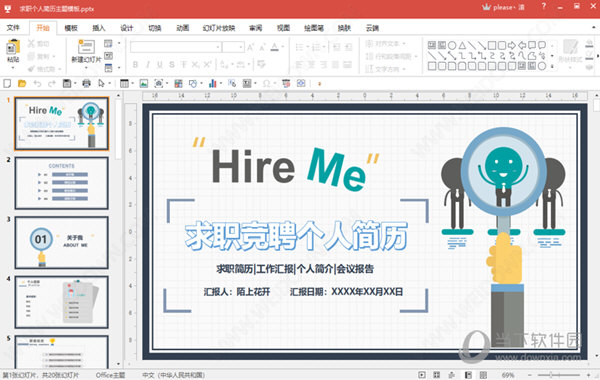The height and width of the screenshot is (380, 600).
Task: Switch to the 插入 ribbon tab
Action: tap(99, 28)
